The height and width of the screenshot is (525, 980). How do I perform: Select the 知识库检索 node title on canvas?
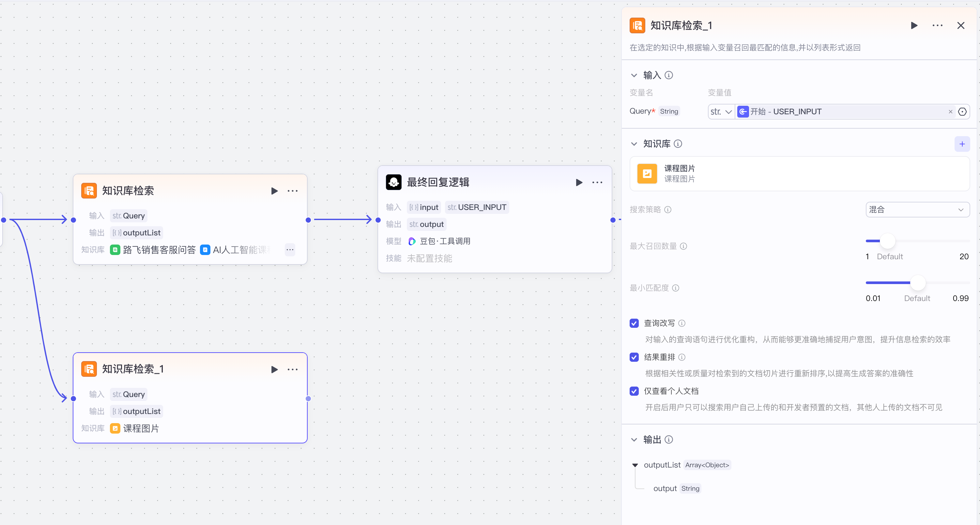coord(128,191)
